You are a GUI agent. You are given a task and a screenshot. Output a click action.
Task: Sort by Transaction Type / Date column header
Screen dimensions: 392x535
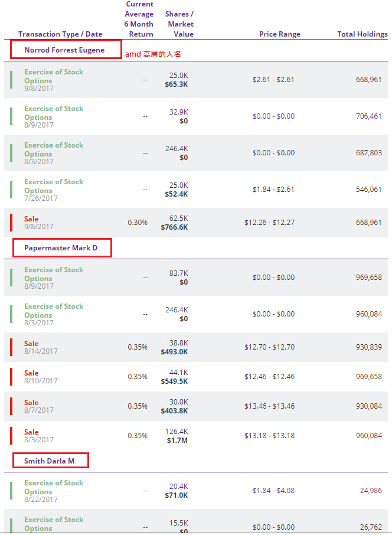tap(60, 34)
